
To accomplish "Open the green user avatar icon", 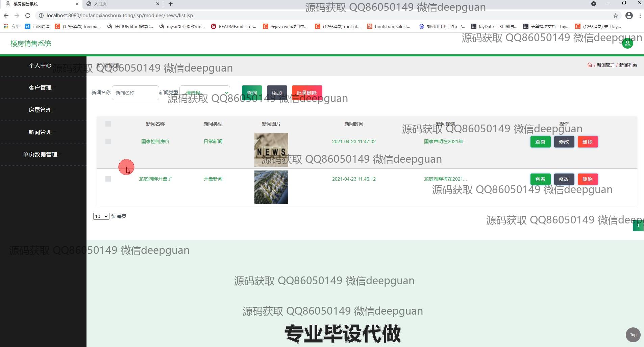I will point(627,43).
